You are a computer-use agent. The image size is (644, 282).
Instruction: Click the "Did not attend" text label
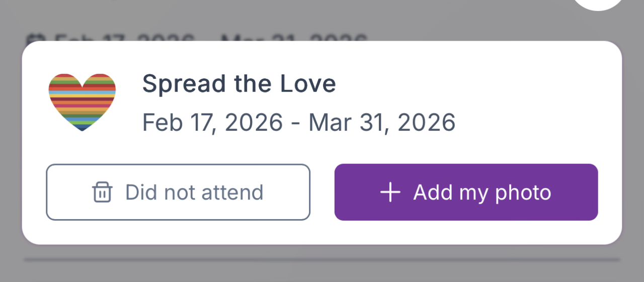194,193
